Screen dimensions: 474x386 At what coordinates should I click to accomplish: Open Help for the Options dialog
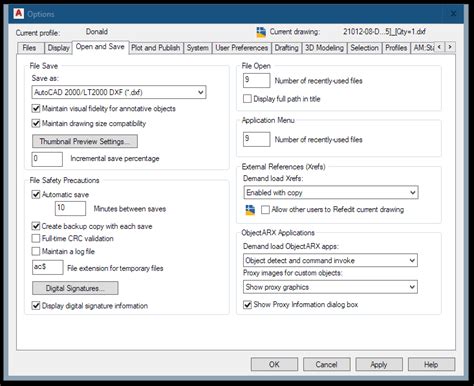431,364
